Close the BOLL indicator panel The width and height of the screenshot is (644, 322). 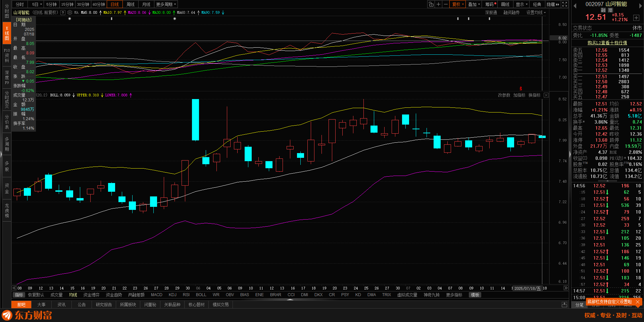point(546,95)
